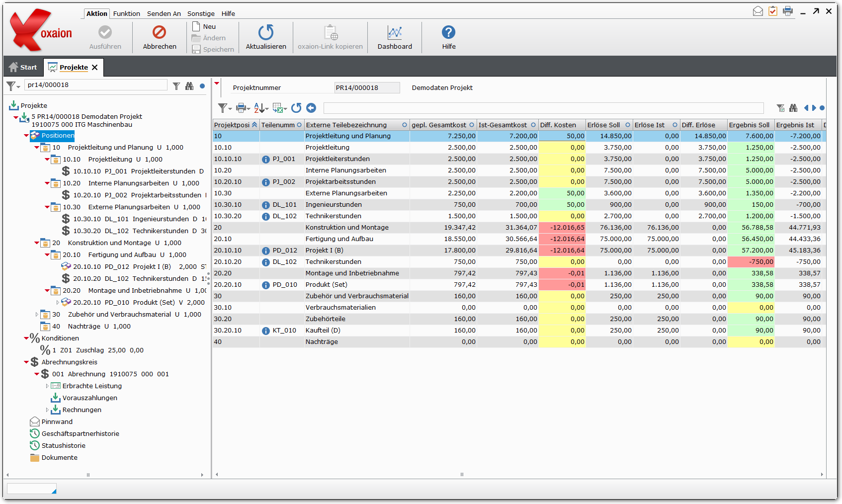Open the Dashboard chart icon

click(395, 32)
